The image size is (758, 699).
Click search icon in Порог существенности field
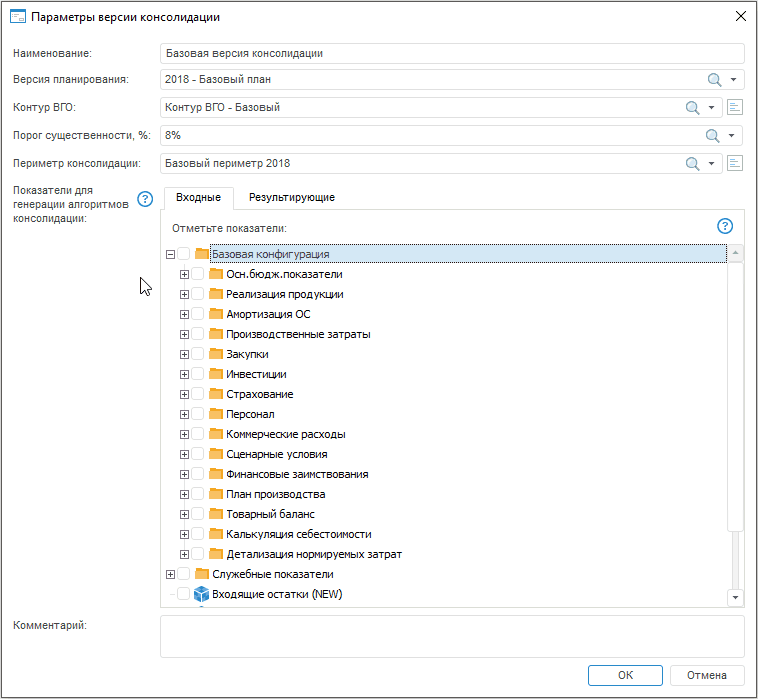[714, 136]
